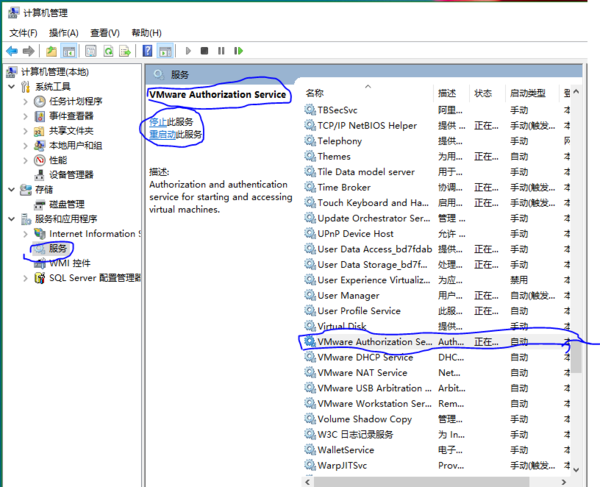Select the User Profile Service row text
600x487 pixels.
tap(359, 311)
